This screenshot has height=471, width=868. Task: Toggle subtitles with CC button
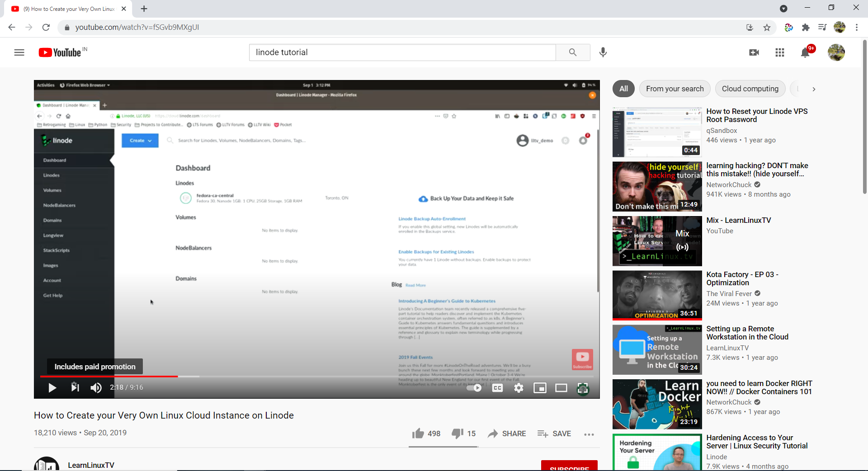497,388
